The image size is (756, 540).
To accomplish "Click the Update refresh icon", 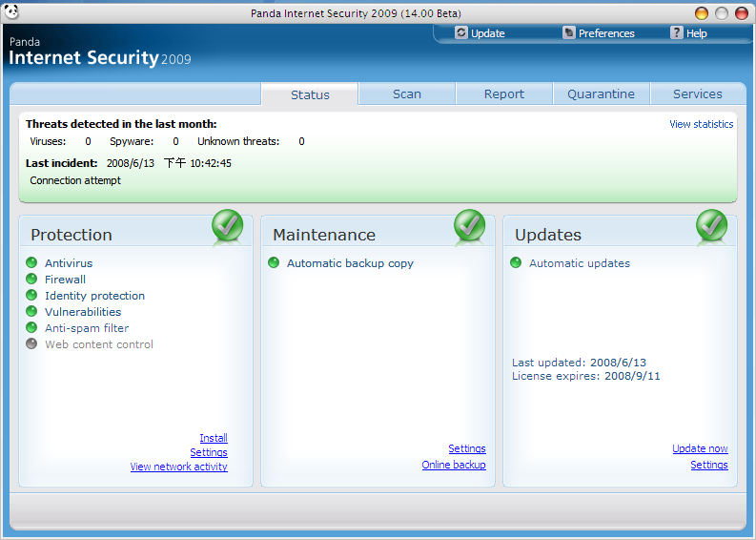I will (x=461, y=32).
